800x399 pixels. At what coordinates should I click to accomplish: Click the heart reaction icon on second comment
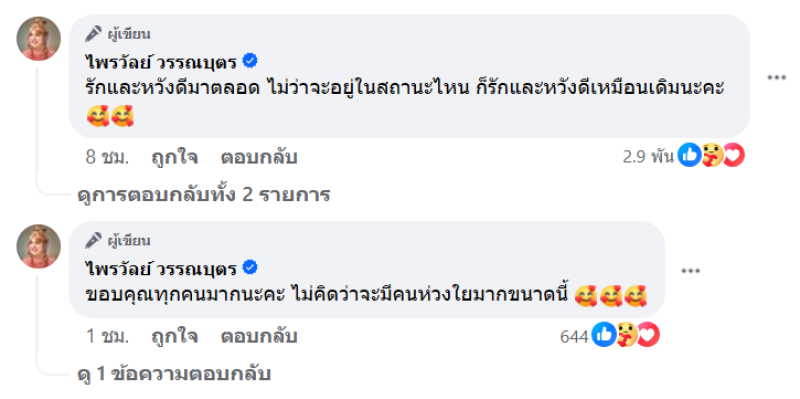[648, 335]
